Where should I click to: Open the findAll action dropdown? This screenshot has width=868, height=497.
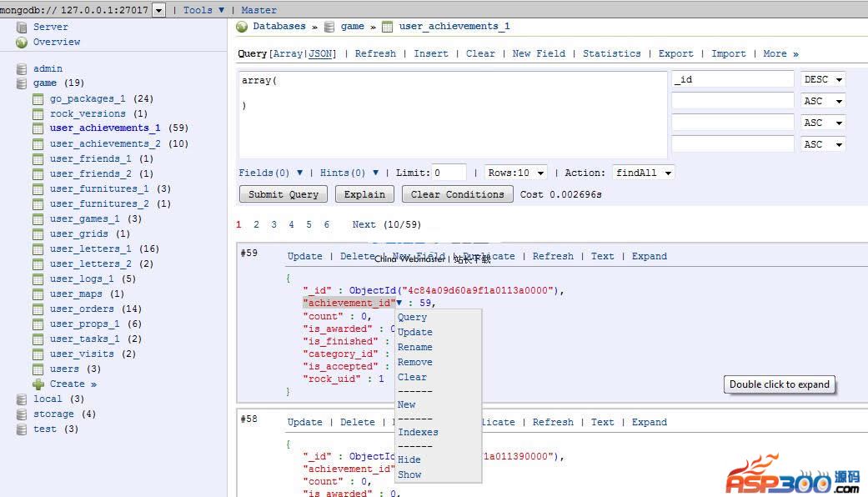click(643, 173)
